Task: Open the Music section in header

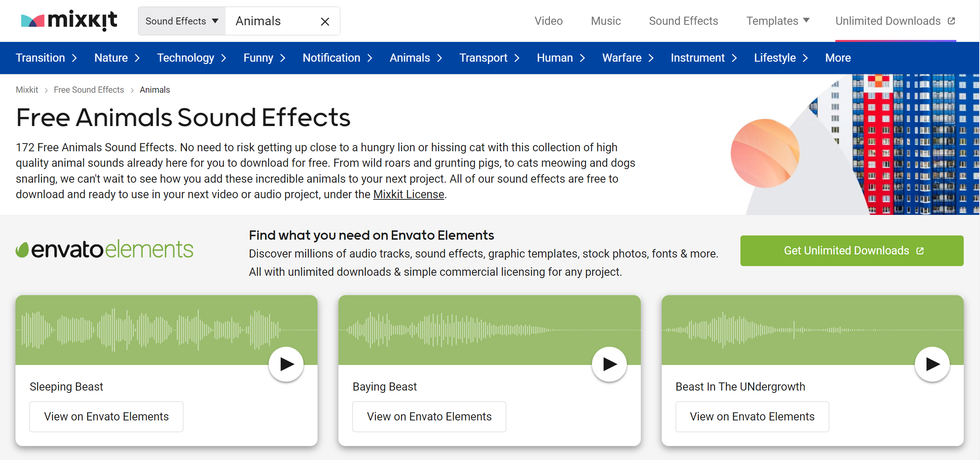Action: 606,21
